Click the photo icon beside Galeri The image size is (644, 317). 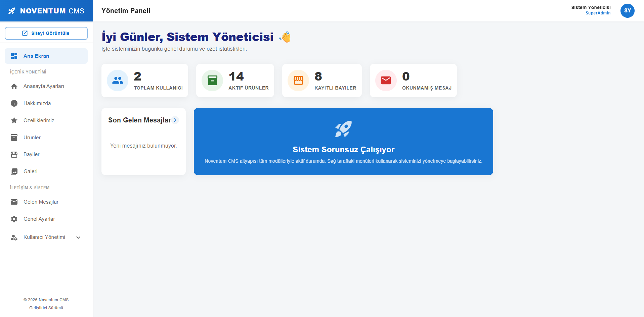[14, 172]
